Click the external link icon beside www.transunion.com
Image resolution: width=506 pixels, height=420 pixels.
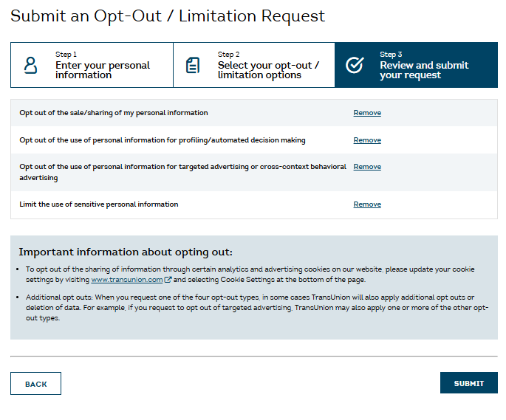coord(168,280)
